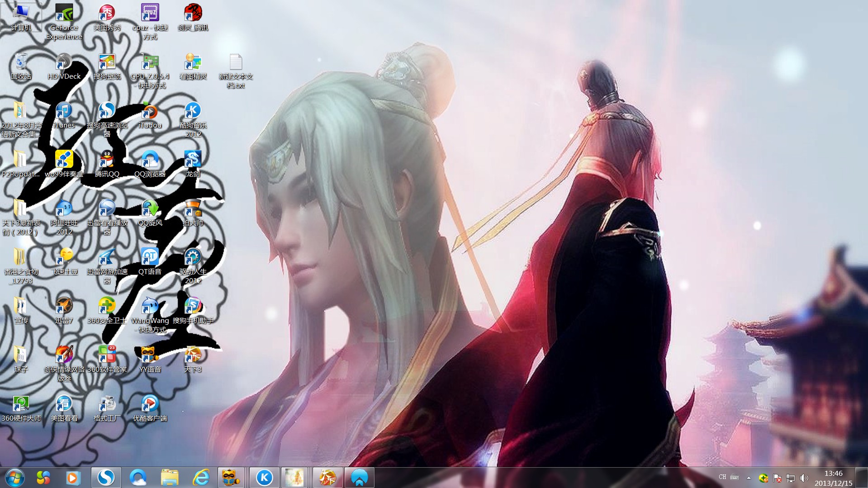Open 驱动人生 2012 shortcut
The width and height of the screenshot is (868, 488).
coord(193,266)
